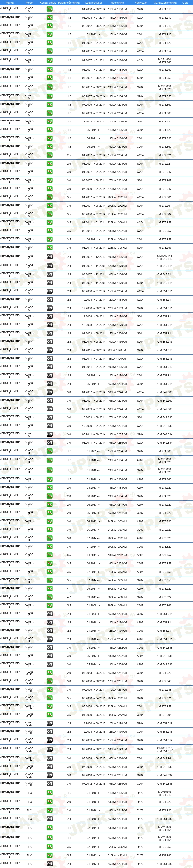This screenshot has height=868, width=193.
Task: Click the Nadwozie column header
Action: click(x=140, y=3)
